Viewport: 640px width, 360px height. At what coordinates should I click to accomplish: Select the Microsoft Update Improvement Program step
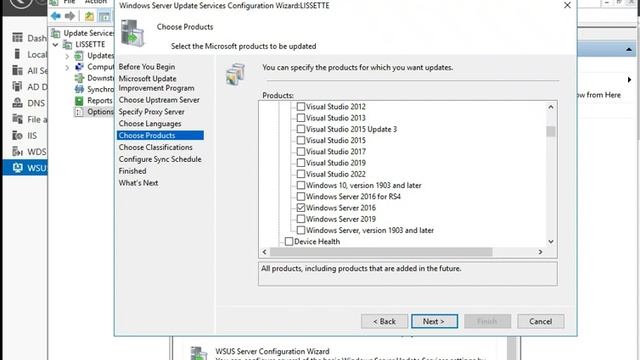(x=156, y=83)
